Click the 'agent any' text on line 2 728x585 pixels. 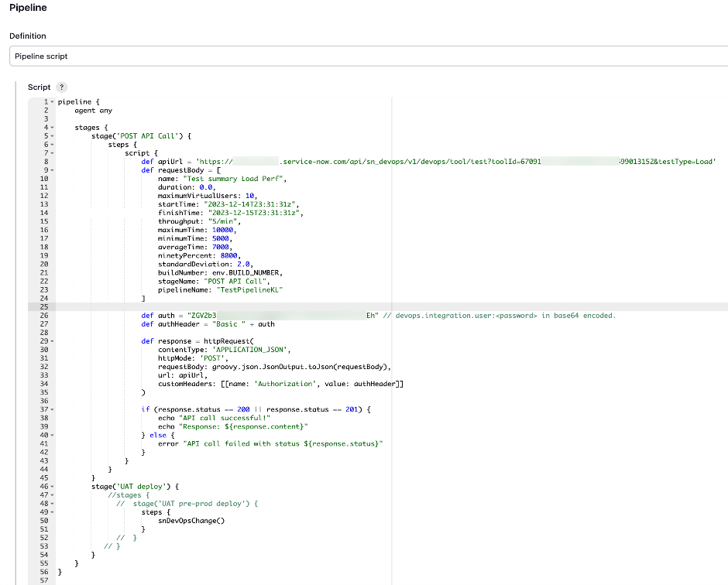point(93,111)
